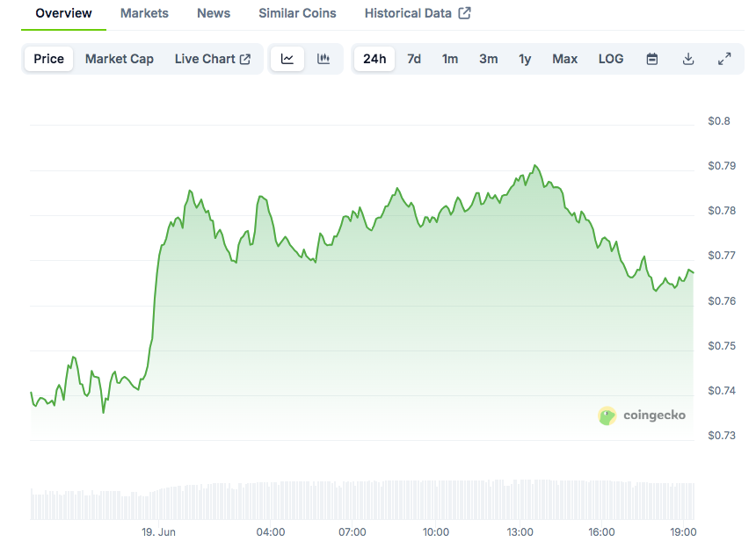This screenshot has height=549, width=756.
Task: Click the volume bars near 13:00
Action: 520,500
